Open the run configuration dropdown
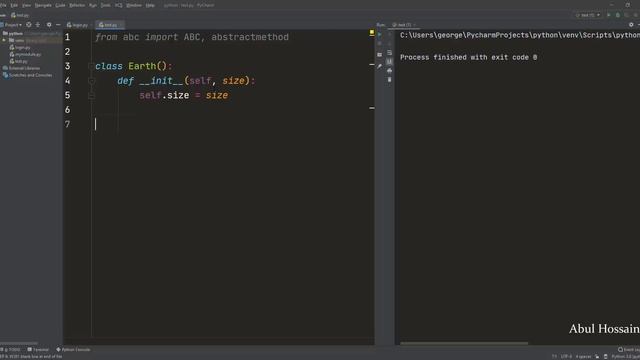Image resolution: width=640 pixels, height=360 pixels. point(588,15)
